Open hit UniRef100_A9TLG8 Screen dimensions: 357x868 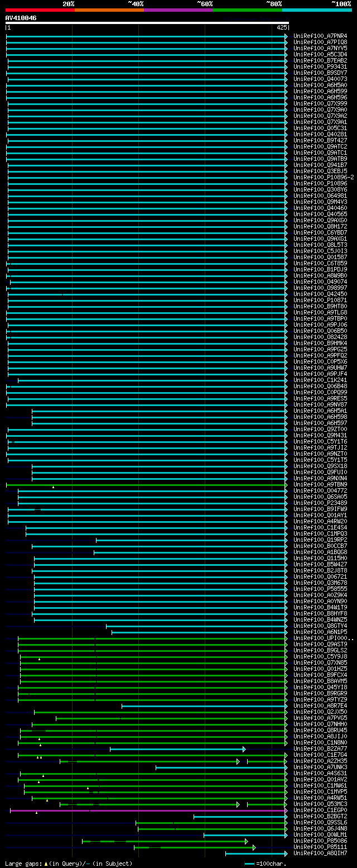pyautogui.click(x=320, y=313)
